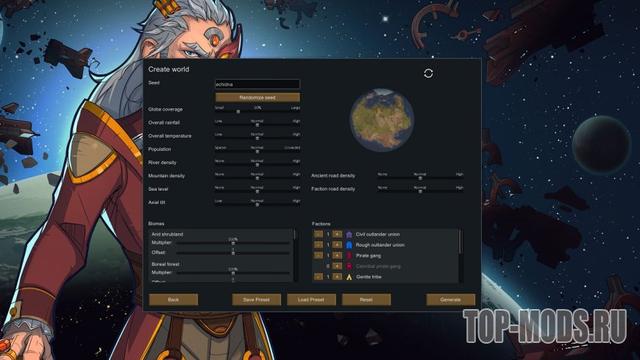
Task: Increase Civil outlander union count with plus
Action: coord(337,234)
